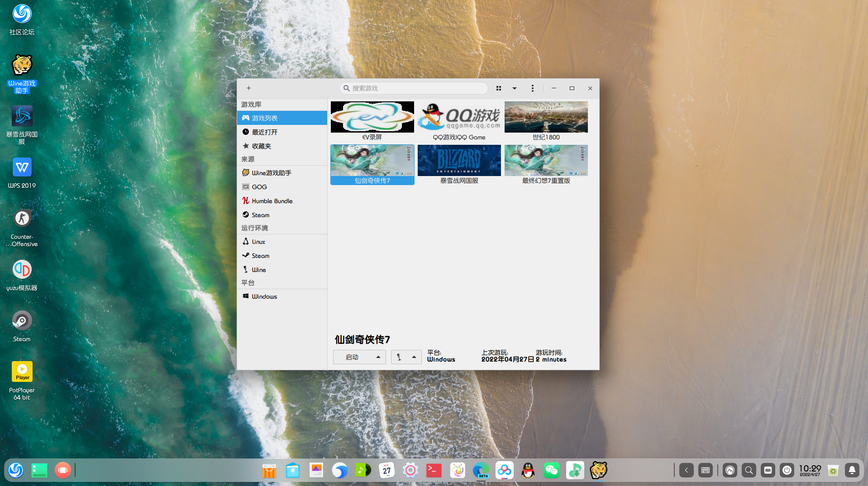
Task: Expand the view options dropdown arrow
Action: [x=514, y=88]
